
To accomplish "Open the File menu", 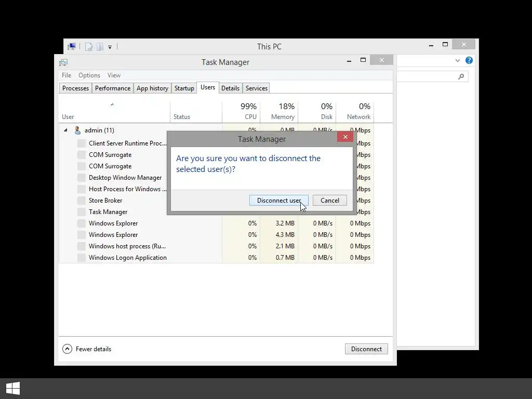I will pyautogui.click(x=66, y=75).
